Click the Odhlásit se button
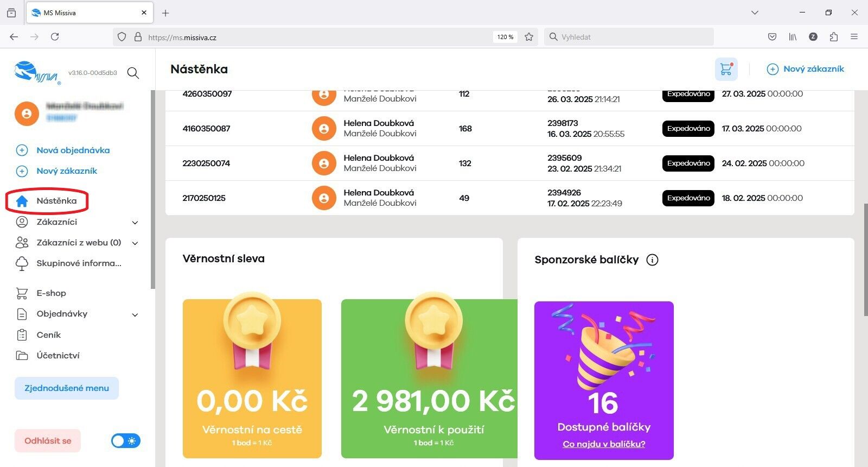The image size is (868, 467). (x=48, y=441)
